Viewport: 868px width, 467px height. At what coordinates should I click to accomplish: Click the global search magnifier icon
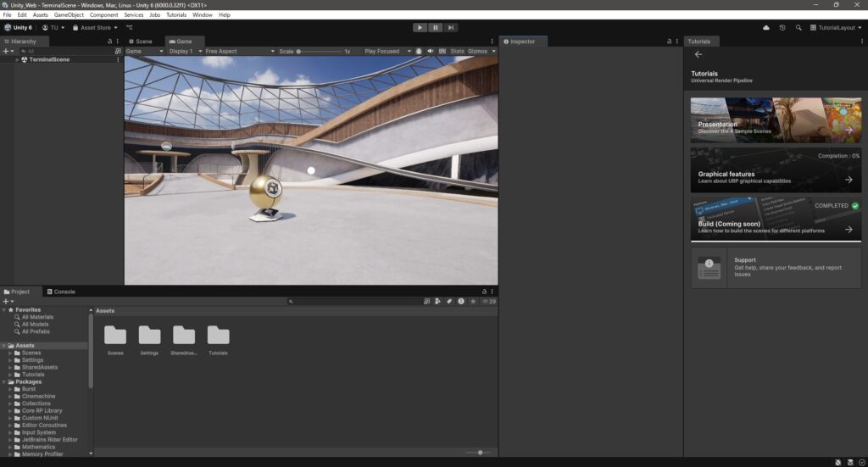(x=798, y=27)
